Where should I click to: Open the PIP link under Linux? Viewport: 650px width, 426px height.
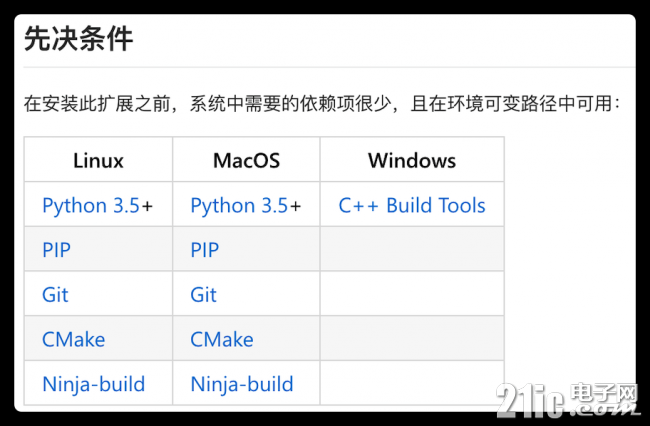(x=56, y=250)
